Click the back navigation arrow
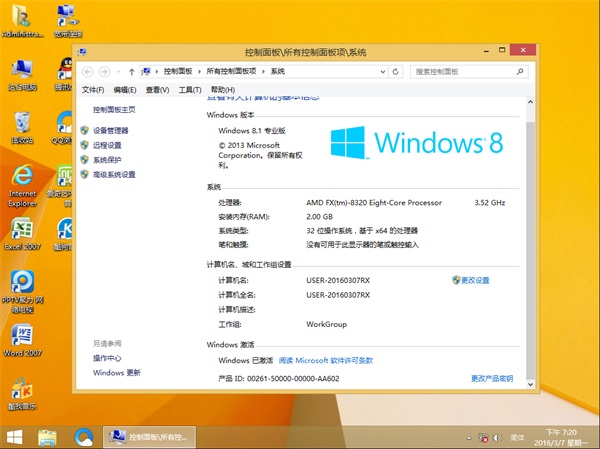The width and height of the screenshot is (600, 449). (x=89, y=72)
